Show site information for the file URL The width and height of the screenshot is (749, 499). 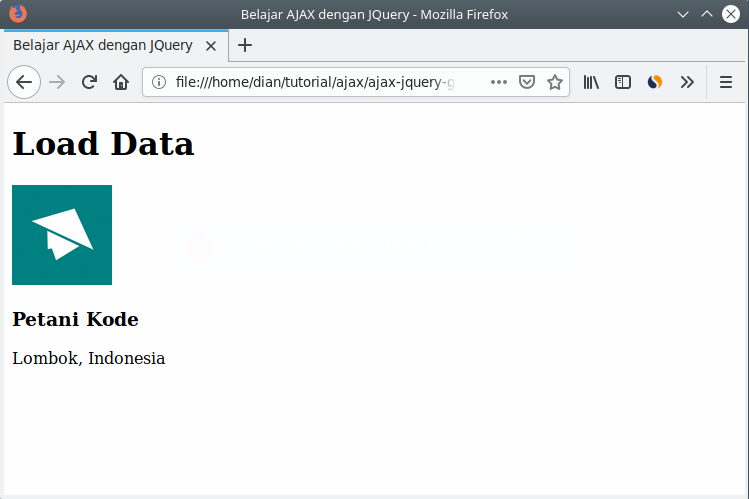pos(159,82)
